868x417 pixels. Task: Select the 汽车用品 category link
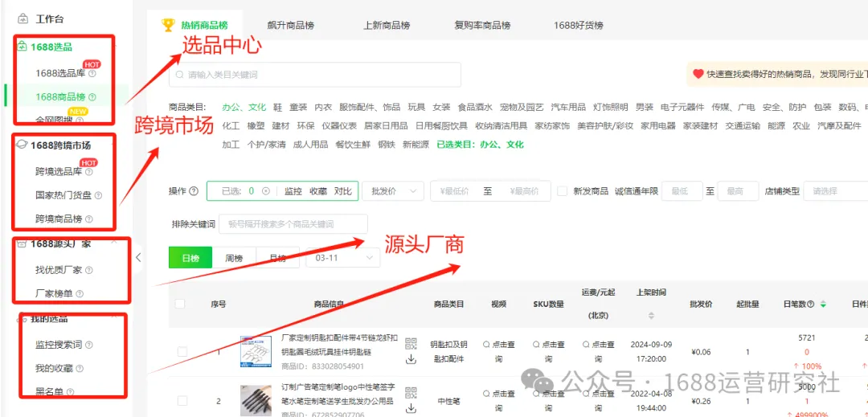click(568, 108)
